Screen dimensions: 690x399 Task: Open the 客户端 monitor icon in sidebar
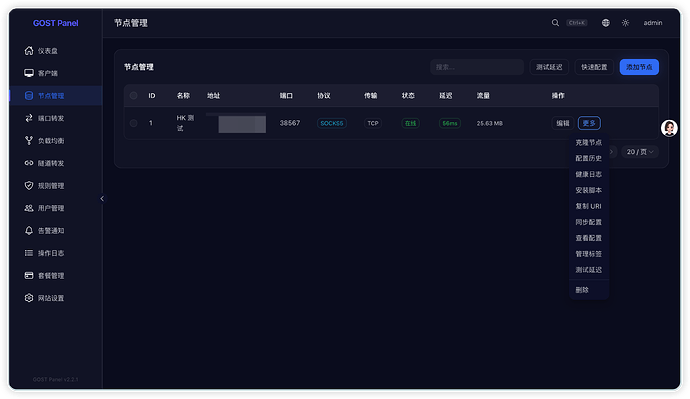29,73
